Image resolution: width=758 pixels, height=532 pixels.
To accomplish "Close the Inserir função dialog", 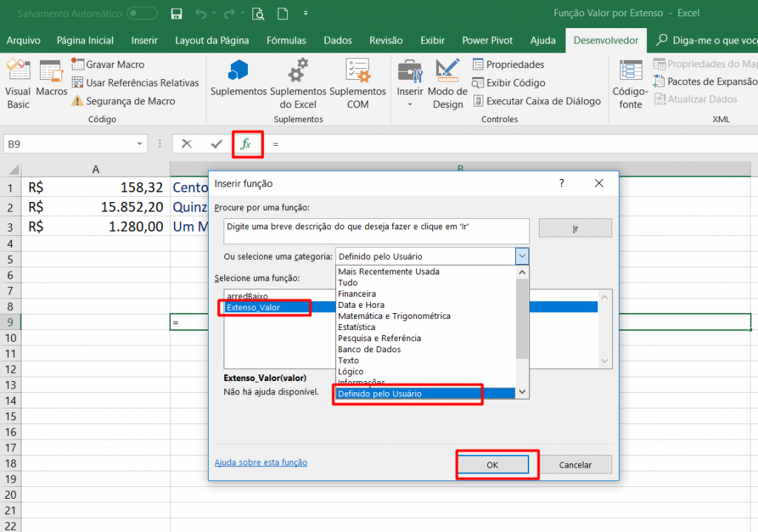I will [599, 183].
